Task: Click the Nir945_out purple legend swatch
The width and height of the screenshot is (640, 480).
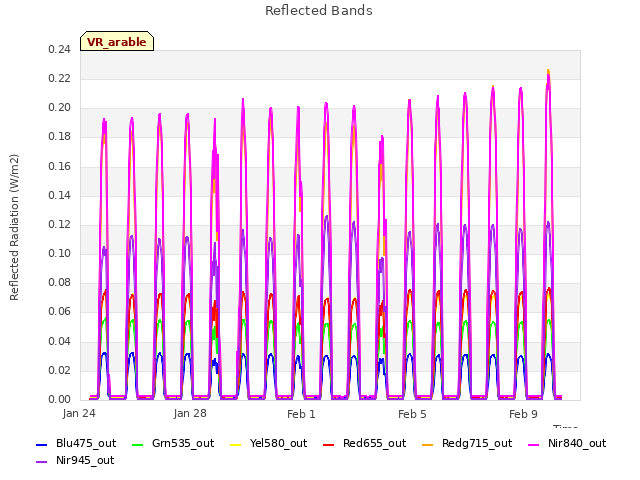Action: click(x=42, y=462)
